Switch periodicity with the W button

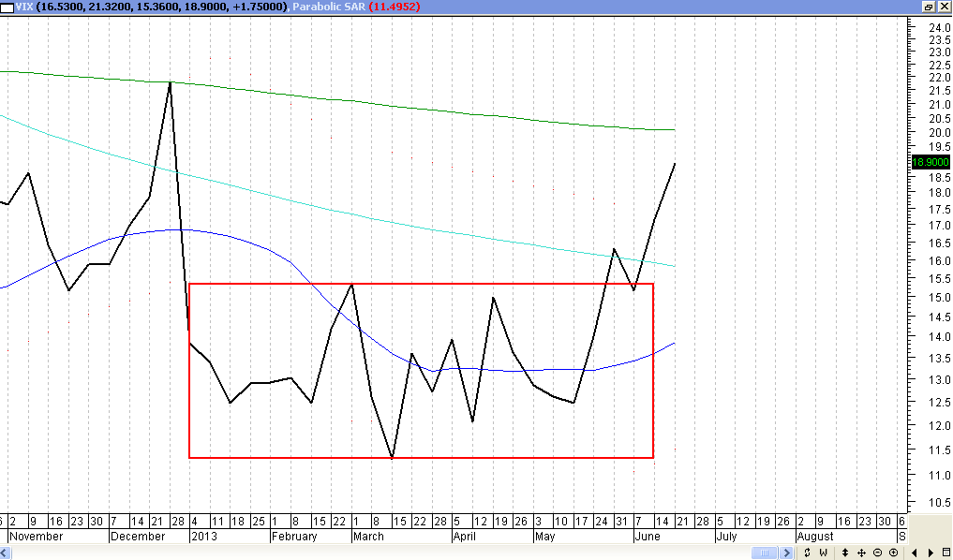click(824, 553)
